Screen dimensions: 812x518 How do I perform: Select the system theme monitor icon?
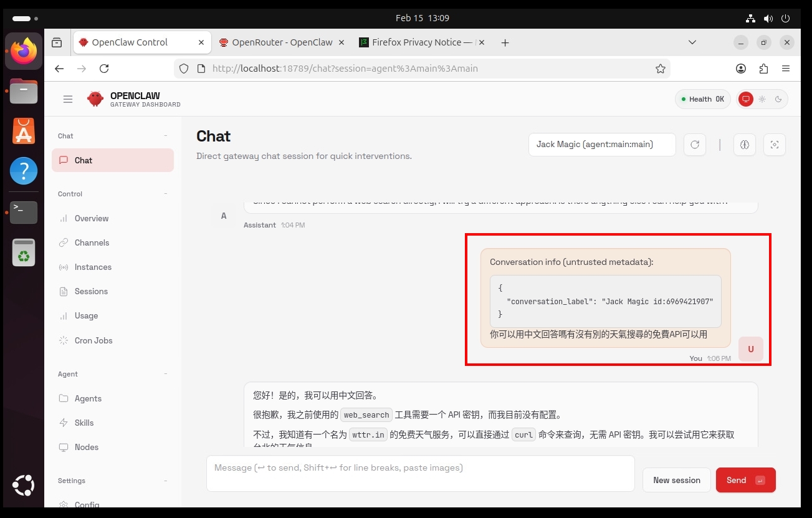pos(745,99)
